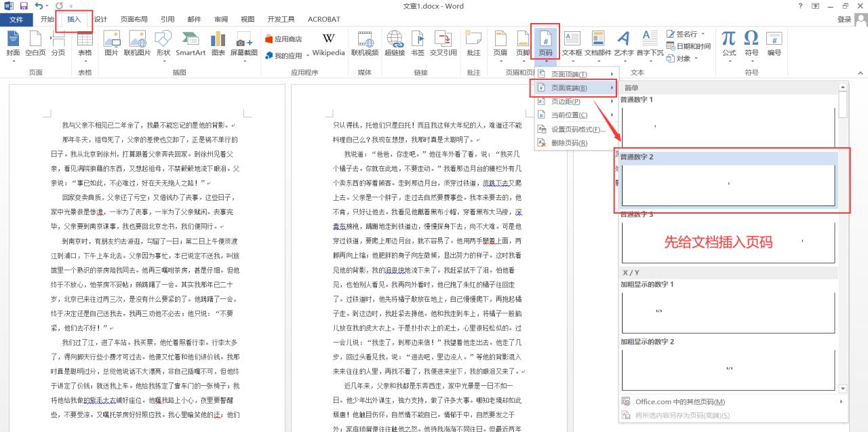Switch to the Design (设计) tab
This screenshot has height=432, width=868.
point(100,19)
